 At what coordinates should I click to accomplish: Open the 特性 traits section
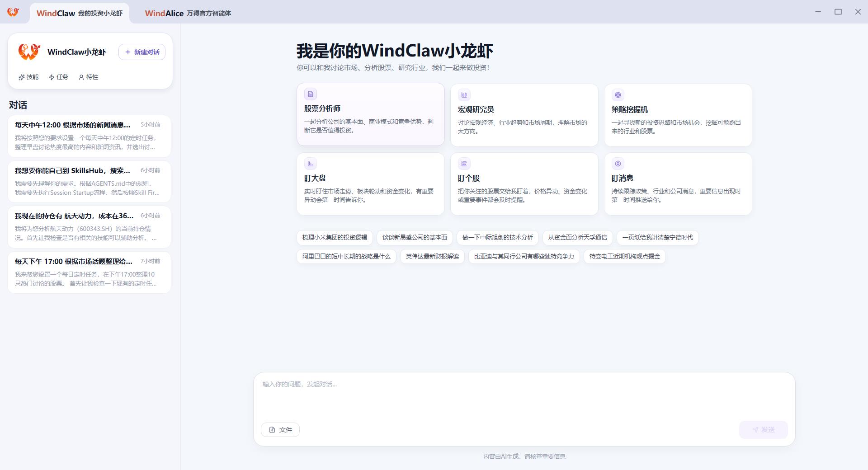click(x=88, y=77)
